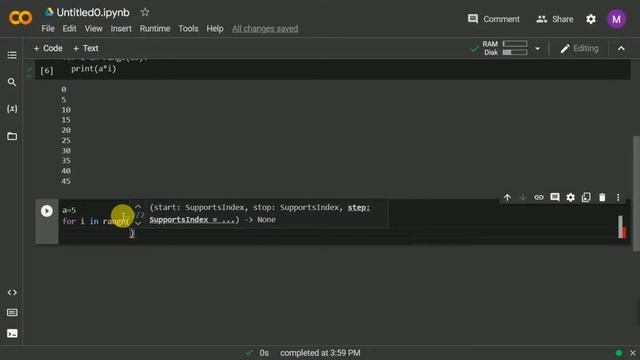Show previous signature in tooltip
The image size is (640, 360).
click(x=138, y=207)
